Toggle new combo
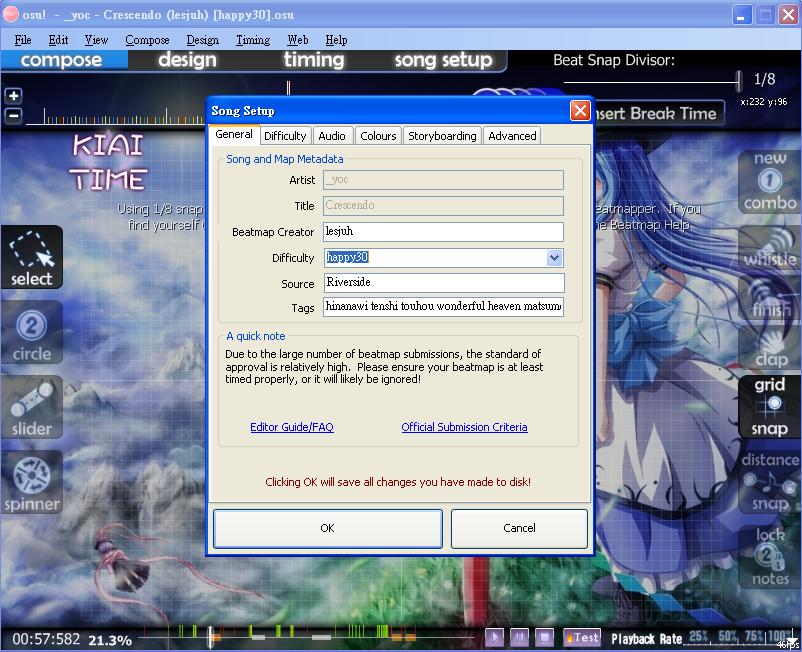Screen dimensions: 802x652 pos(770,182)
